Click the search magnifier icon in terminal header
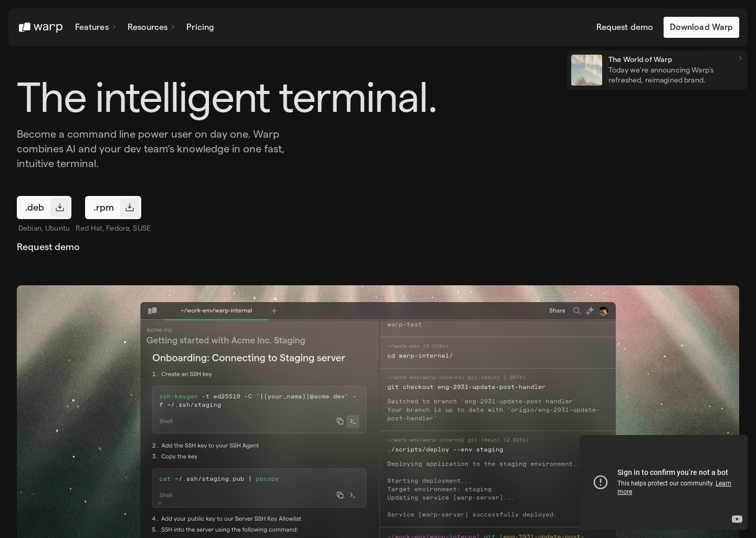Image resolution: width=756 pixels, height=538 pixels. 576,311
